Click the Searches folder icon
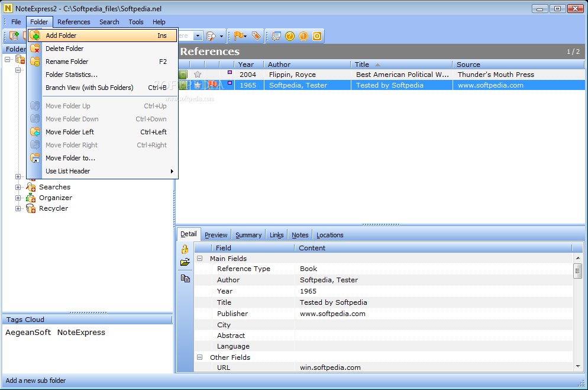Image resolution: width=588 pixels, height=390 pixels. (31, 187)
